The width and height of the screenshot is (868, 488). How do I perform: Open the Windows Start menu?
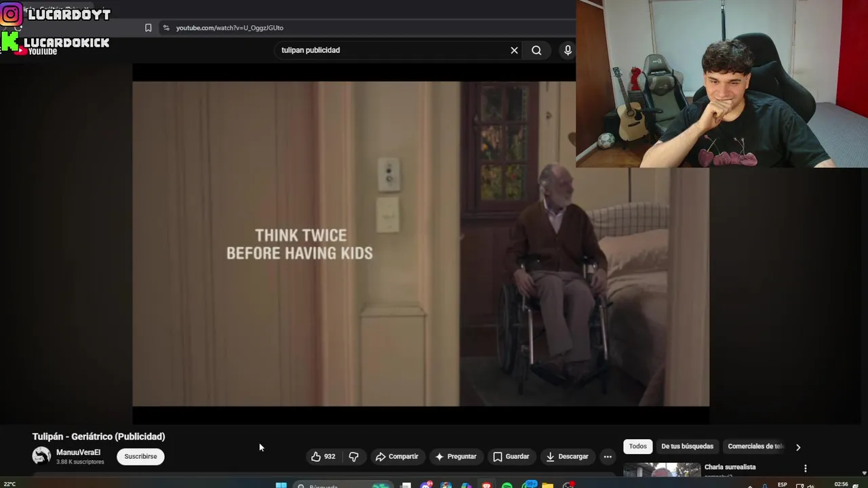pos(281,485)
